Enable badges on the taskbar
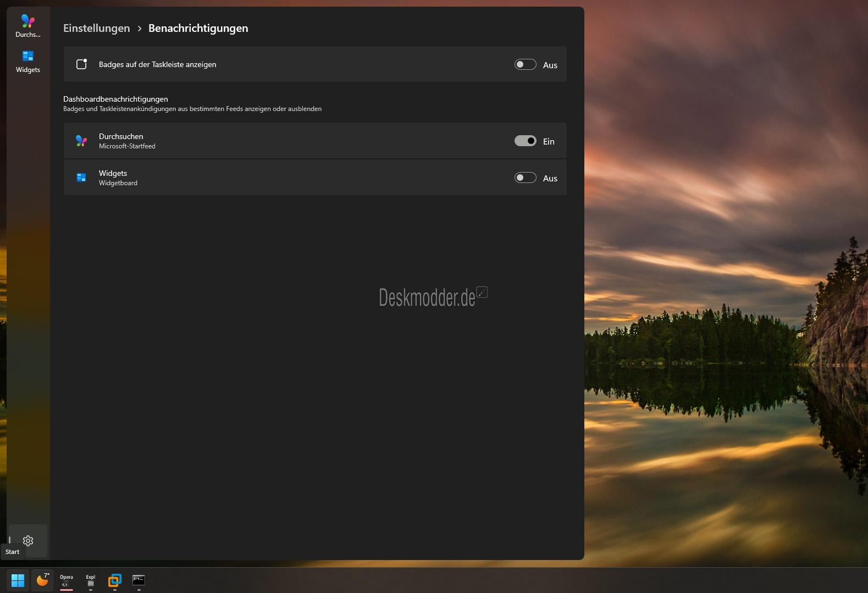This screenshot has width=868, height=593. coord(525,64)
